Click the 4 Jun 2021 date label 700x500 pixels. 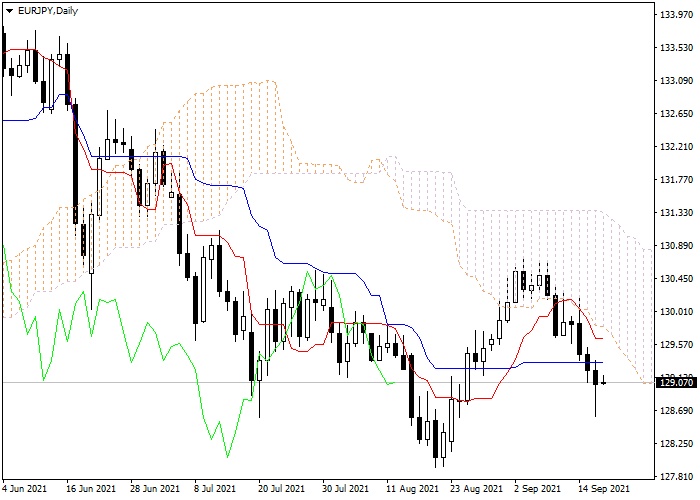point(25,489)
